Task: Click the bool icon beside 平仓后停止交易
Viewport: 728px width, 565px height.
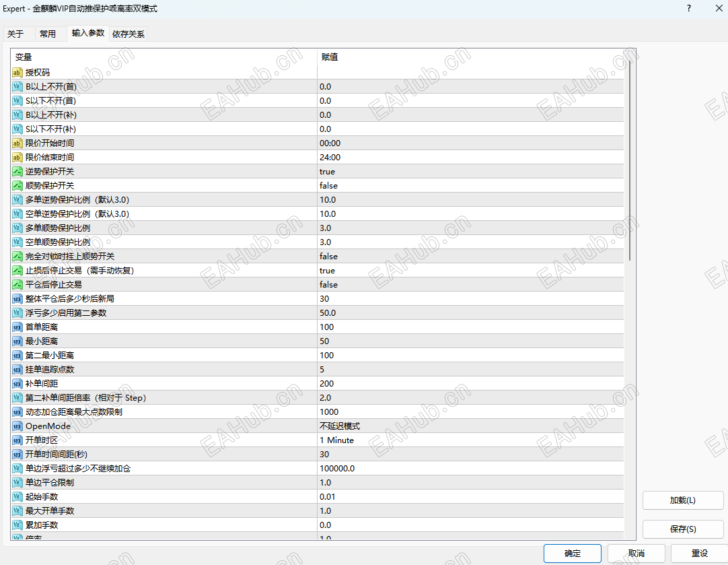Action: [17, 284]
